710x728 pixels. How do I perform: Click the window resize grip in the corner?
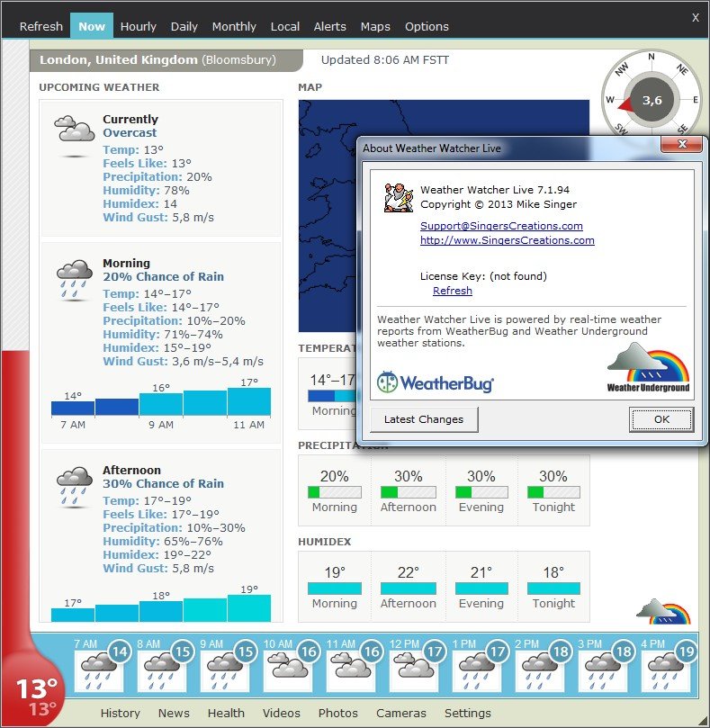[704, 722]
